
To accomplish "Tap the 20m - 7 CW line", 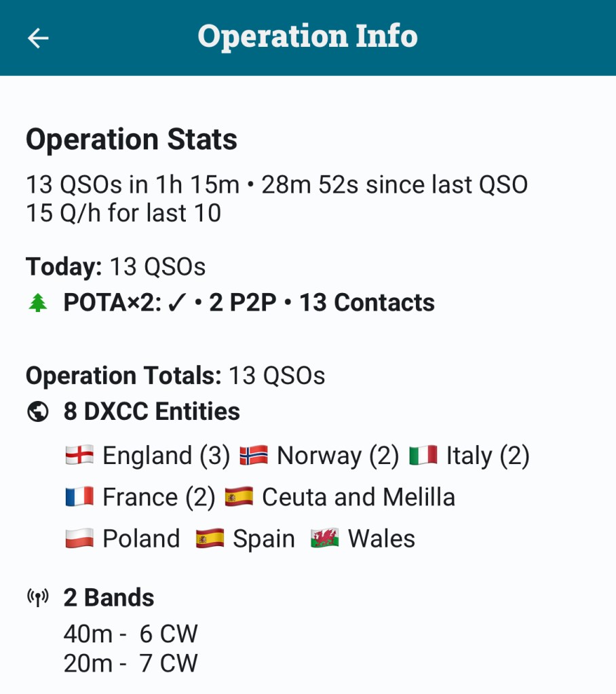I will pyautogui.click(x=130, y=663).
